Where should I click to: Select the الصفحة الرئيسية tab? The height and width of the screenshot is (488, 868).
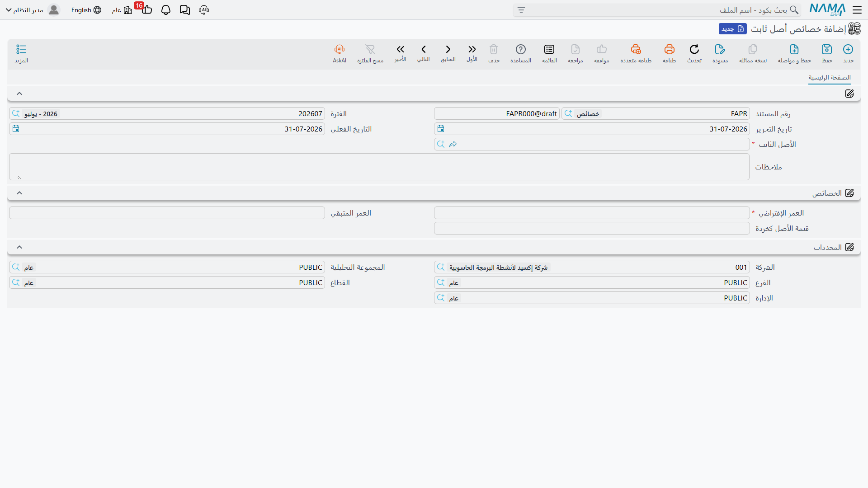pyautogui.click(x=830, y=78)
